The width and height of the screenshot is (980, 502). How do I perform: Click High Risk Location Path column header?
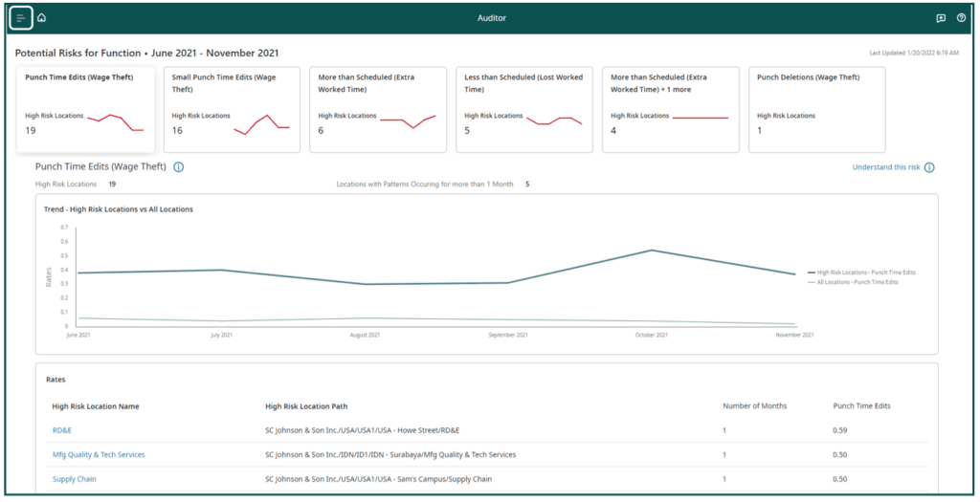[306, 406]
